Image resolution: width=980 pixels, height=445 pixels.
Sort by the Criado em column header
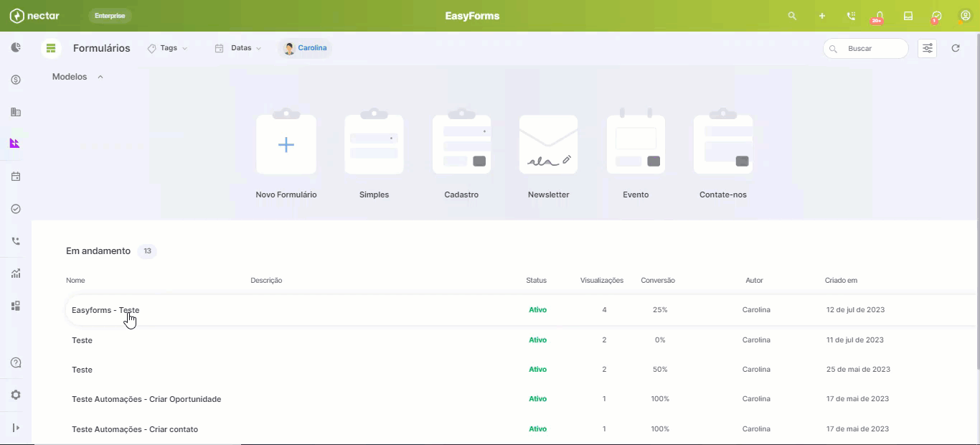pyautogui.click(x=841, y=281)
